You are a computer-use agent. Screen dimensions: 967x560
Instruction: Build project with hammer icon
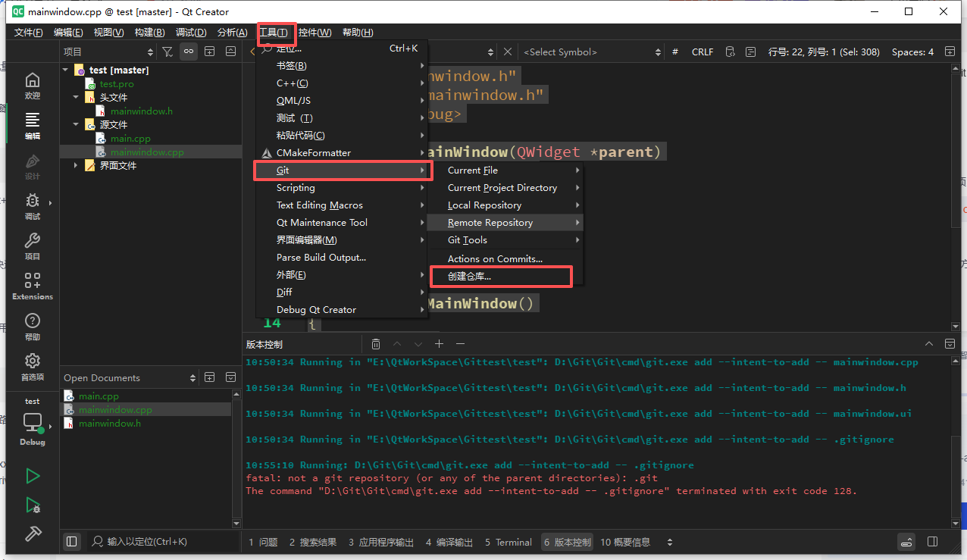(32, 533)
